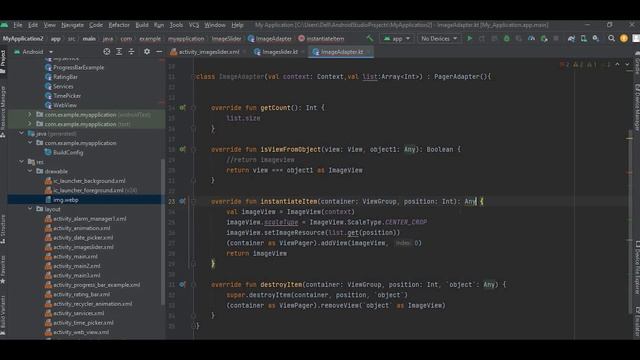Click inspection warnings count widget

[x=585, y=64]
